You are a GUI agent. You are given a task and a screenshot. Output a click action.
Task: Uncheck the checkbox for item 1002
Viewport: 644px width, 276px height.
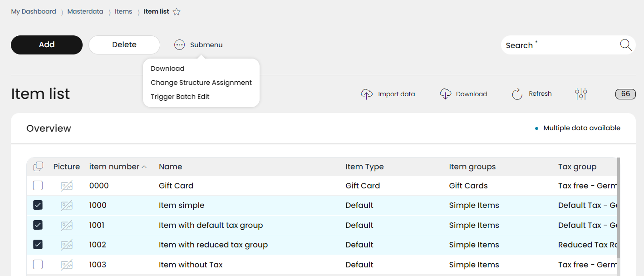click(x=38, y=245)
